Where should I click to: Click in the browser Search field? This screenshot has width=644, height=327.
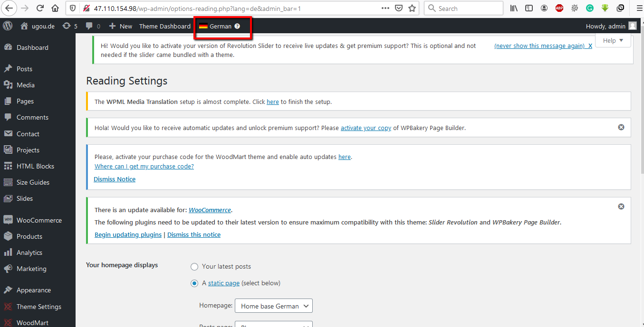click(463, 8)
